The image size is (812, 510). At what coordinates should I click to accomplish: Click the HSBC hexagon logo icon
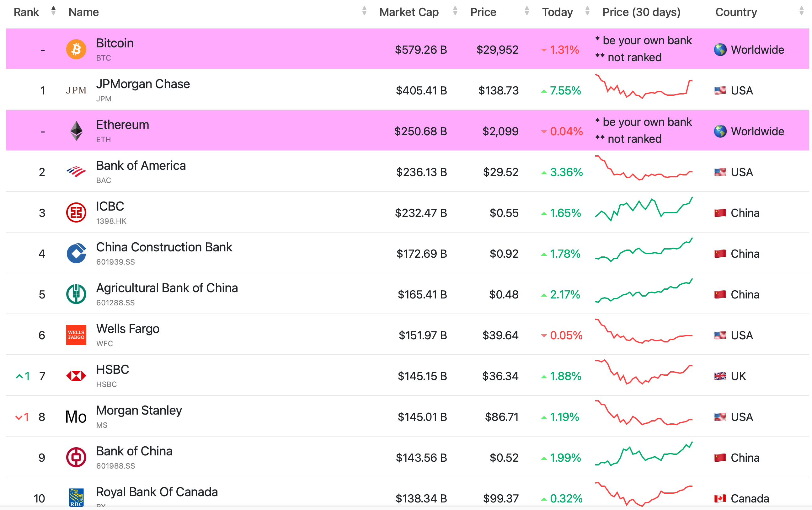[x=76, y=375]
